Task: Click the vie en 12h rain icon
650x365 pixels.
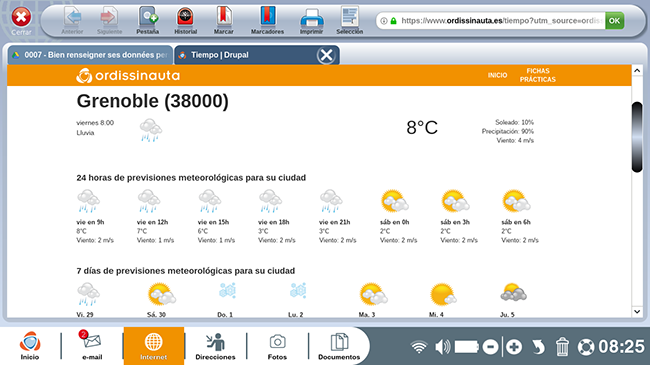Action: coord(149,201)
